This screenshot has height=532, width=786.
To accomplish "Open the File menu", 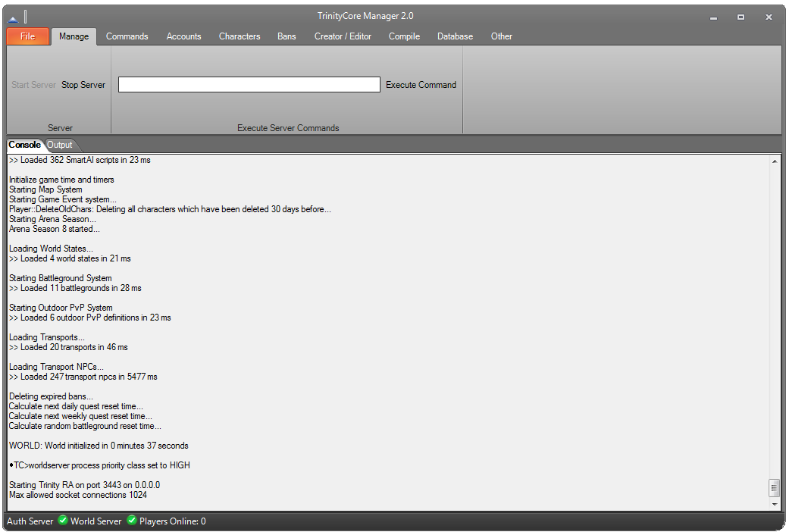I will pyautogui.click(x=28, y=36).
